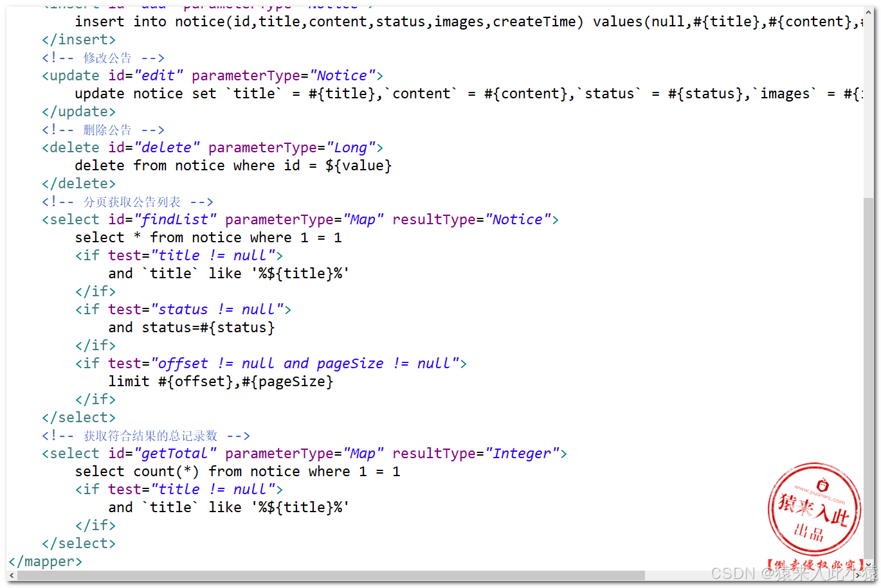Click the line "select count(*) from notice where 1 = 1"
Viewport: 881px width, 588px height.
pyautogui.click(x=238, y=472)
